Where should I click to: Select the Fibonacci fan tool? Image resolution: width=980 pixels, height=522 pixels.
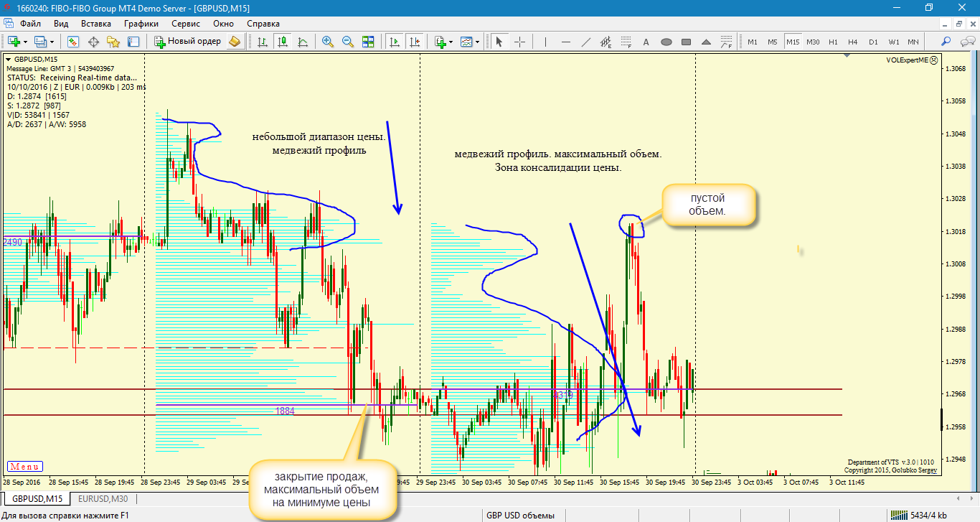(x=726, y=42)
